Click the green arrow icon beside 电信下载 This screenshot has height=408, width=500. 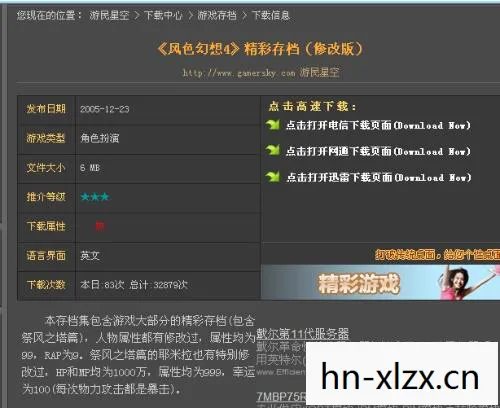tap(273, 125)
